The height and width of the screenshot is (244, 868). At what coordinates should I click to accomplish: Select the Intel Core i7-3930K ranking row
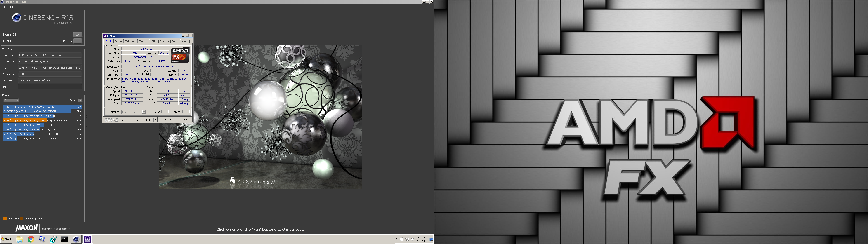tap(42, 111)
